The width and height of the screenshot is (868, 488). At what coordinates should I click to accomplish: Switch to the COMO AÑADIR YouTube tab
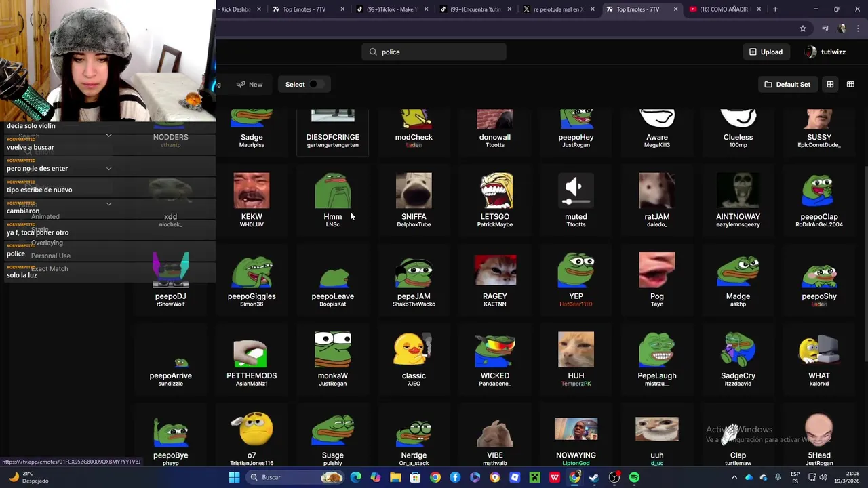pos(724,9)
